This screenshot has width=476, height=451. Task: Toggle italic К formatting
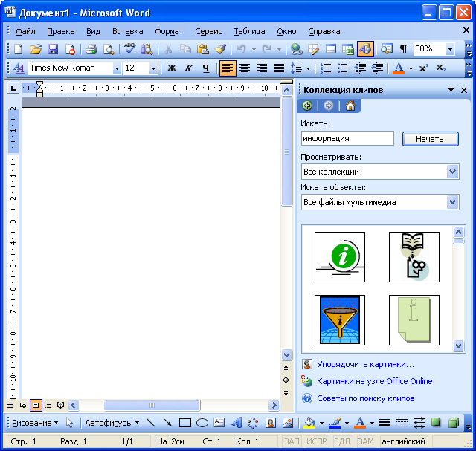189,68
